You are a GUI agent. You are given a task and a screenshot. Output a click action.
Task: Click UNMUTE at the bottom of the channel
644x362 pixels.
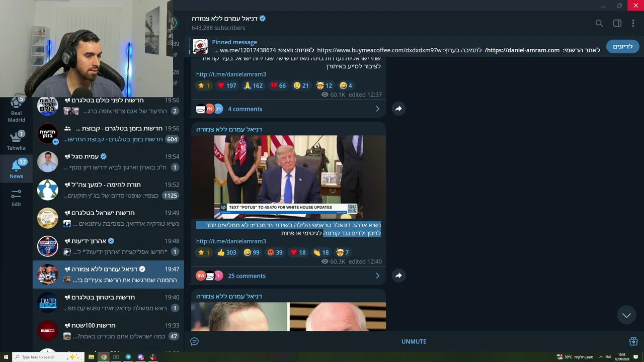[x=414, y=341]
